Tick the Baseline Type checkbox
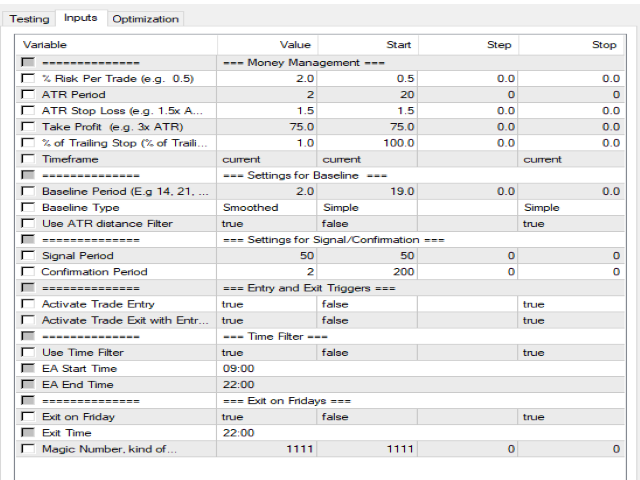The width and height of the screenshot is (640, 480). pyautogui.click(x=28, y=207)
